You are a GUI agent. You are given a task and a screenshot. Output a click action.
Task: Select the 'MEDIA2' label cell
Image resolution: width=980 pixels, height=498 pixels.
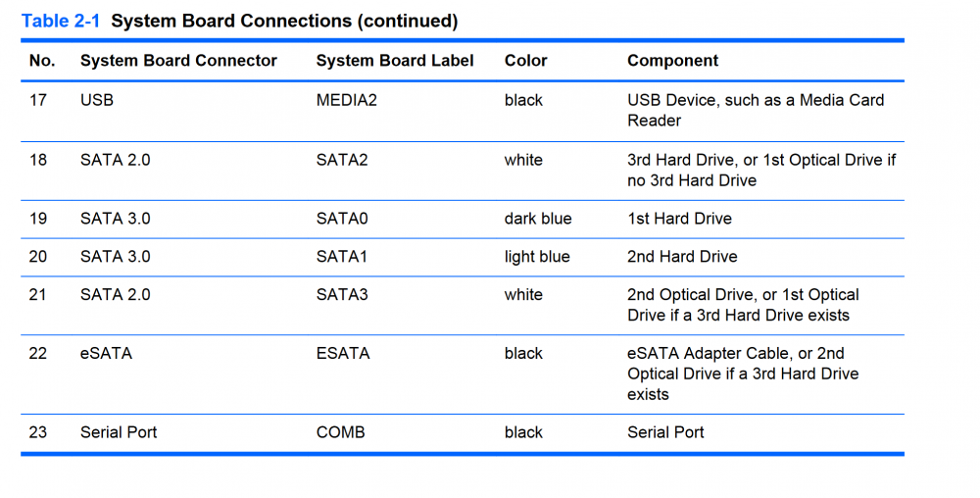click(x=346, y=100)
